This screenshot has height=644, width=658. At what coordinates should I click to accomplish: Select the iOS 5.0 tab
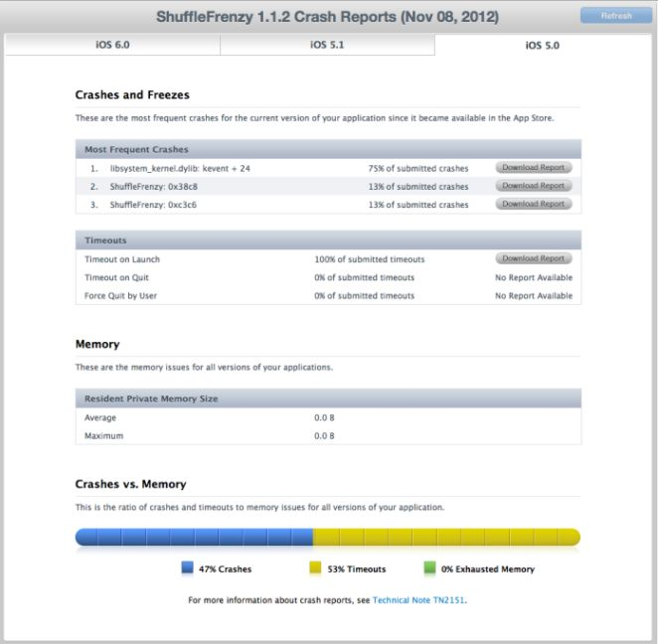tap(542, 46)
